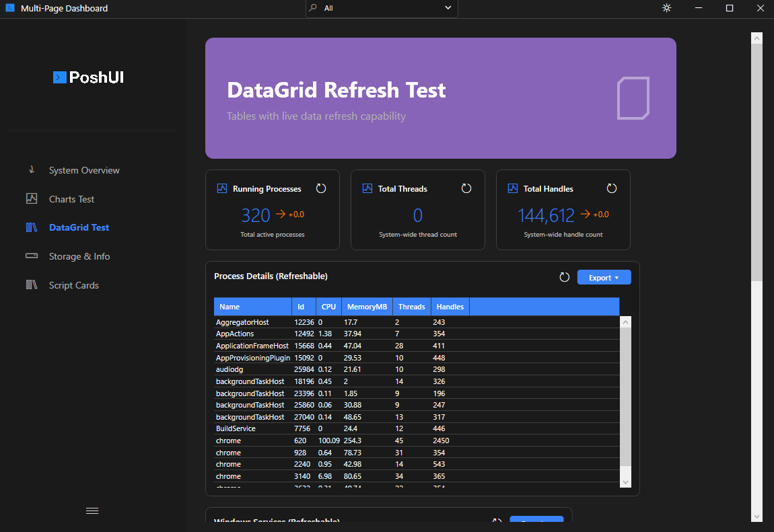Click the Total Threads chart icon
This screenshot has width=774, height=532.
pos(367,188)
